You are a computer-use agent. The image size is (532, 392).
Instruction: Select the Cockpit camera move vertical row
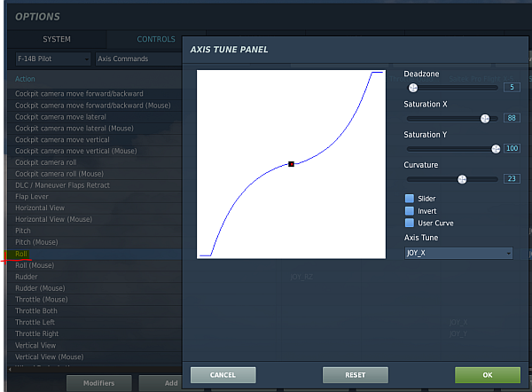click(95, 140)
